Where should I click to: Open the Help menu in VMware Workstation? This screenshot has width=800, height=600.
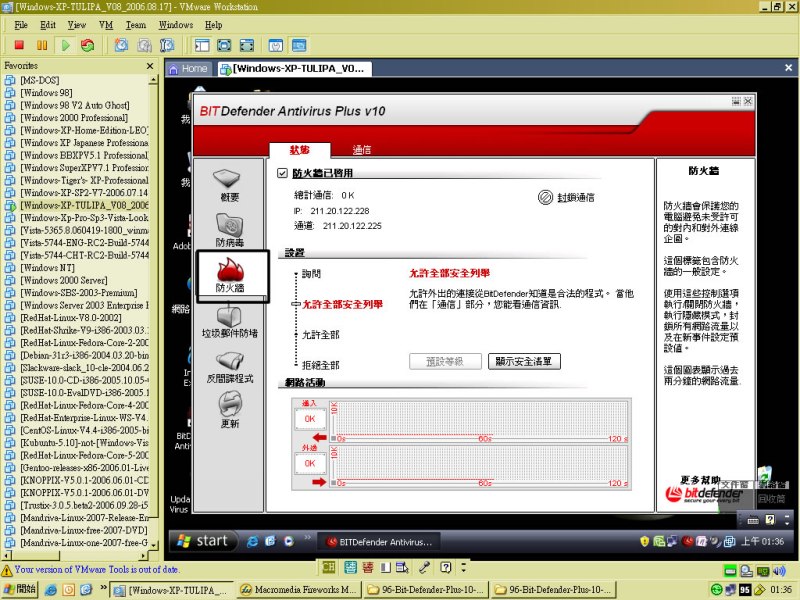(x=213, y=25)
